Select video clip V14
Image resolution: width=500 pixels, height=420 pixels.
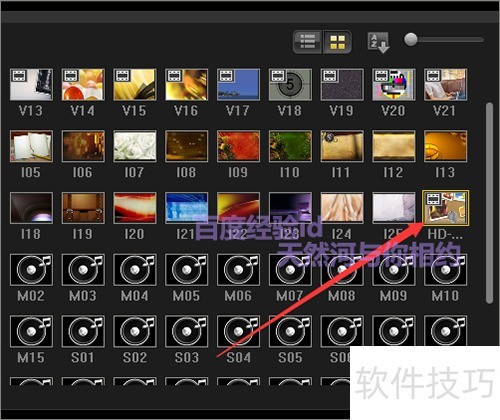(83, 85)
